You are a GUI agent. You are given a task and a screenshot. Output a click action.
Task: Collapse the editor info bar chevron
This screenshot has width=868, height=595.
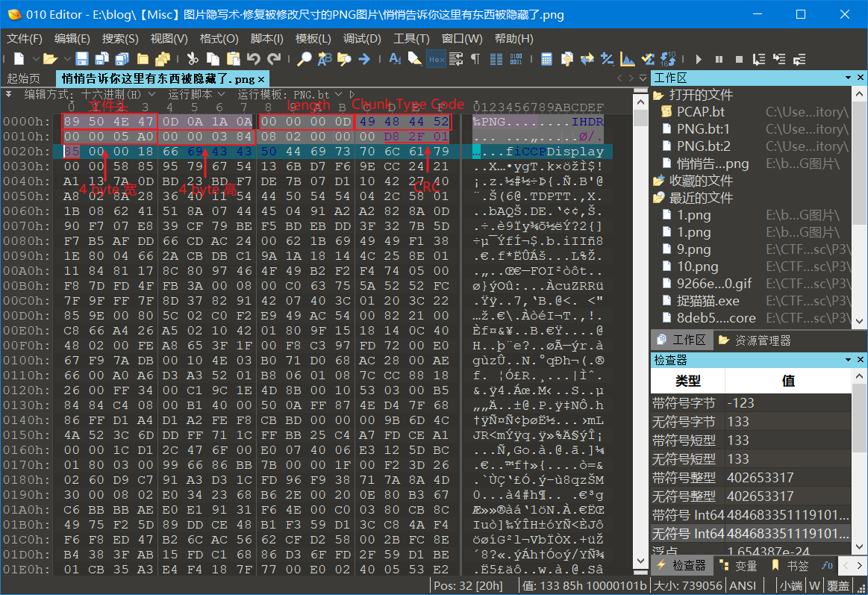(8, 94)
